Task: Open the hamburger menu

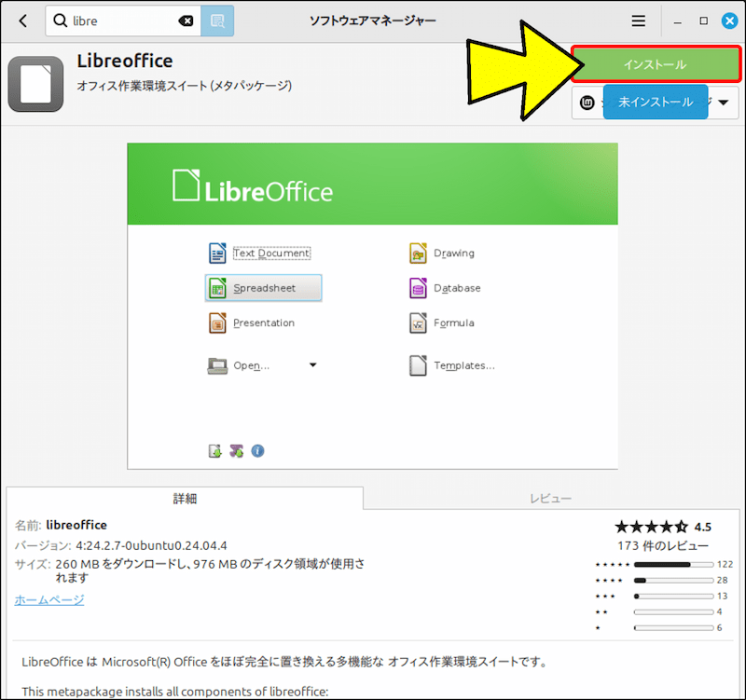Action: (638, 21)
